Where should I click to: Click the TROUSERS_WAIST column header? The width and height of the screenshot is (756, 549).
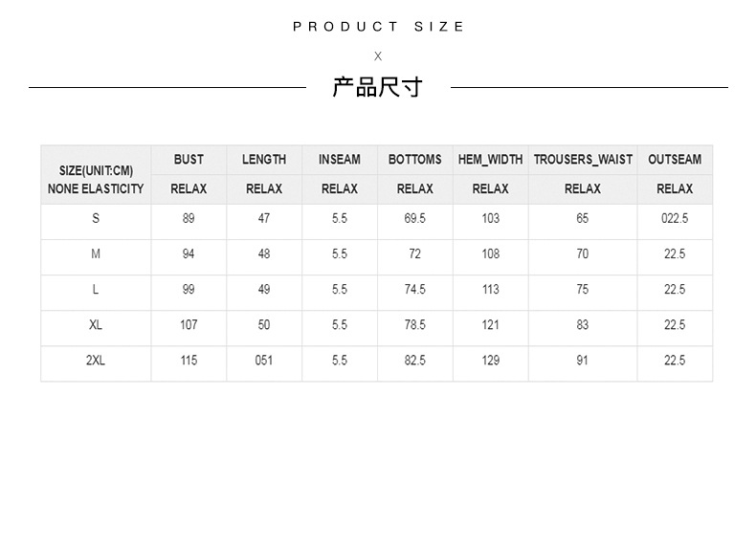(583, 160)
